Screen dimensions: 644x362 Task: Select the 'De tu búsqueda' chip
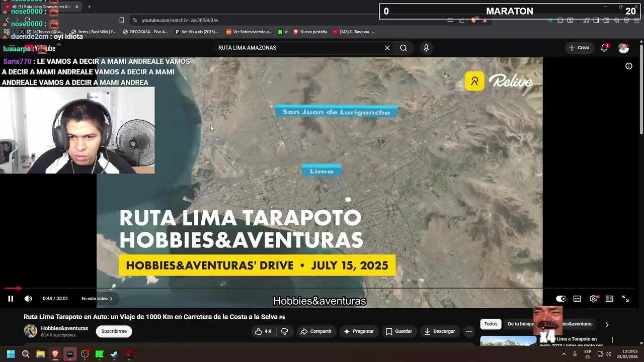(x=519, y=324)
